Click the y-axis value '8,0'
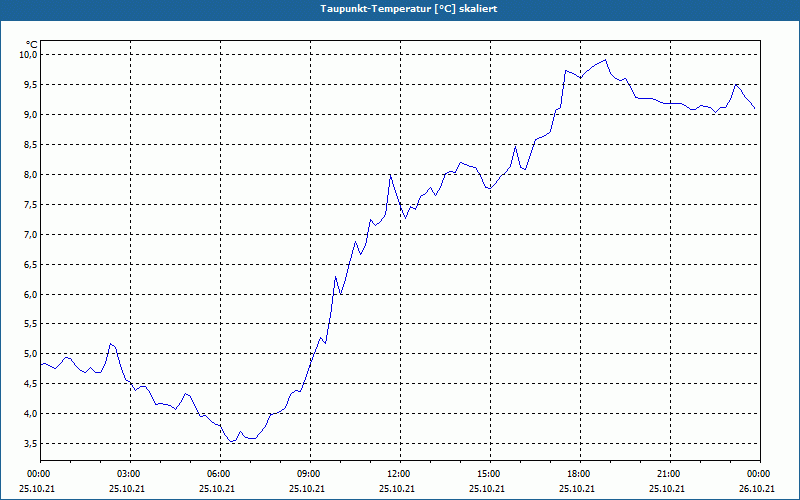The image size is (800, 500). pos(31,175)
